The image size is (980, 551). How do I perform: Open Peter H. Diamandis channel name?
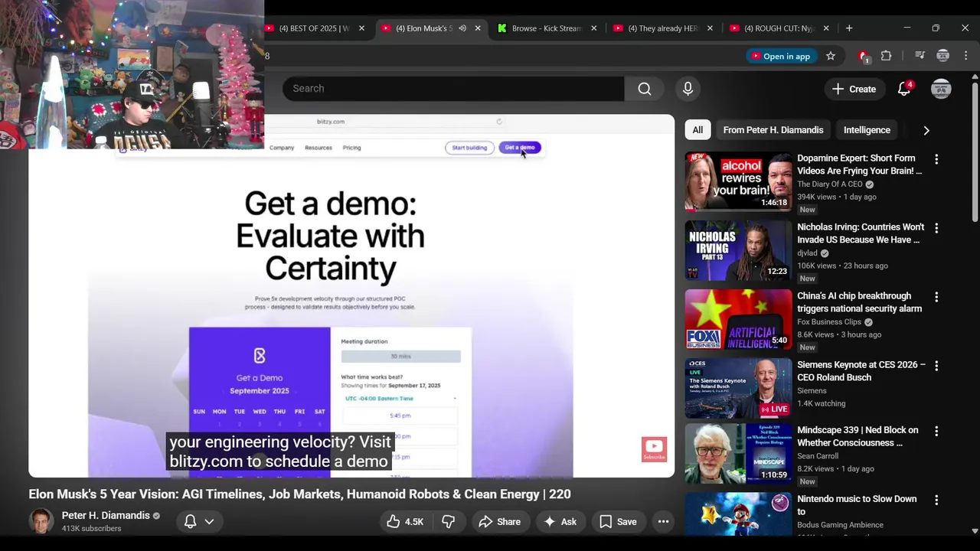(106, 516)
